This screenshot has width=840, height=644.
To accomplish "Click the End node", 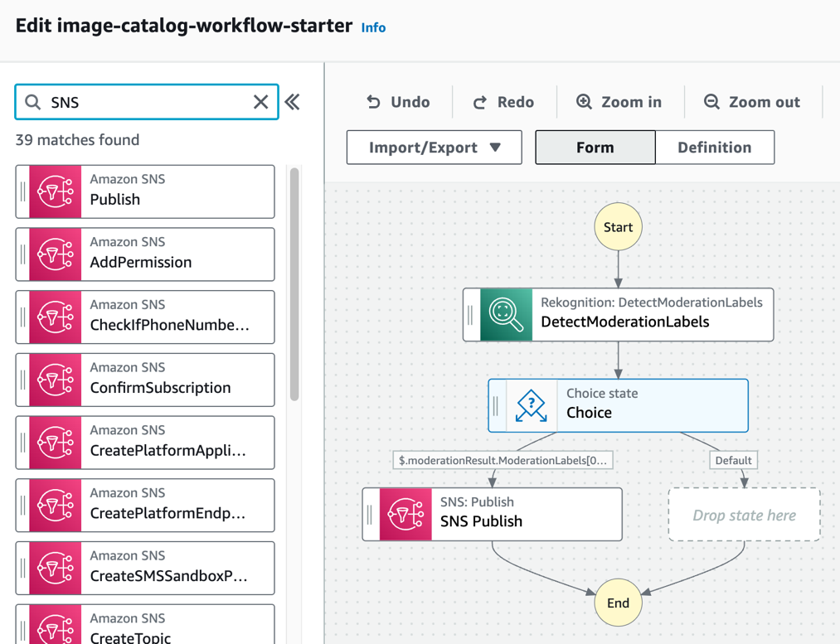I will coord(619,603).
